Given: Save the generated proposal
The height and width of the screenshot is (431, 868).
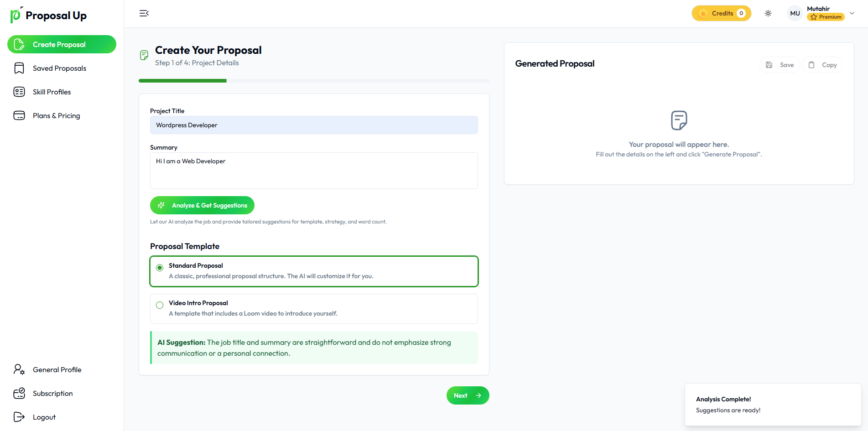Looking at the screenshot, I should click(780, 65).
